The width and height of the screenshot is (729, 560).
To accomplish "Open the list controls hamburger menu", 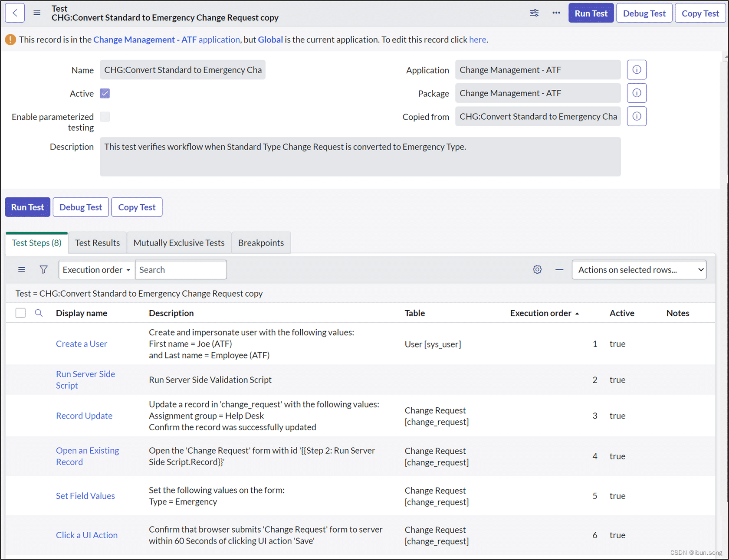I will tap(21, 270).
